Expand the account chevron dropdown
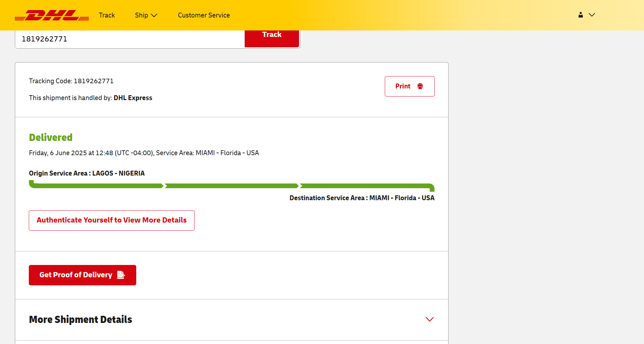 click(592, 15)
